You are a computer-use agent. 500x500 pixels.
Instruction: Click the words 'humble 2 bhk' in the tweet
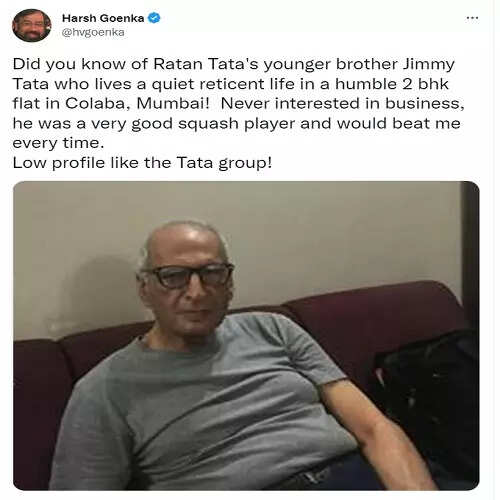392,84
